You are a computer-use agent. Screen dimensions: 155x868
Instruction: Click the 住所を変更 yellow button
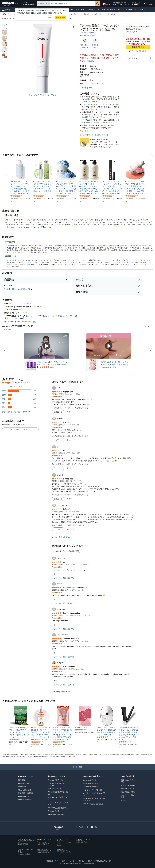point(61,17)
